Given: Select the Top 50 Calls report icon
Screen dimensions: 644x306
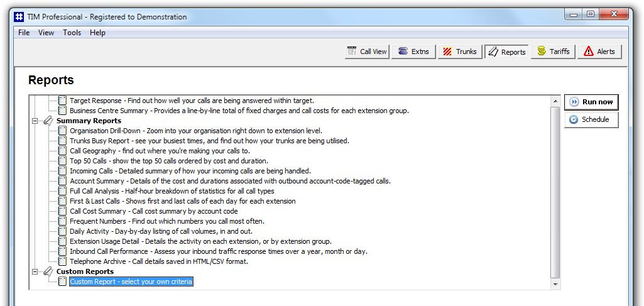Looking at the screenshot, I should 62,161.
